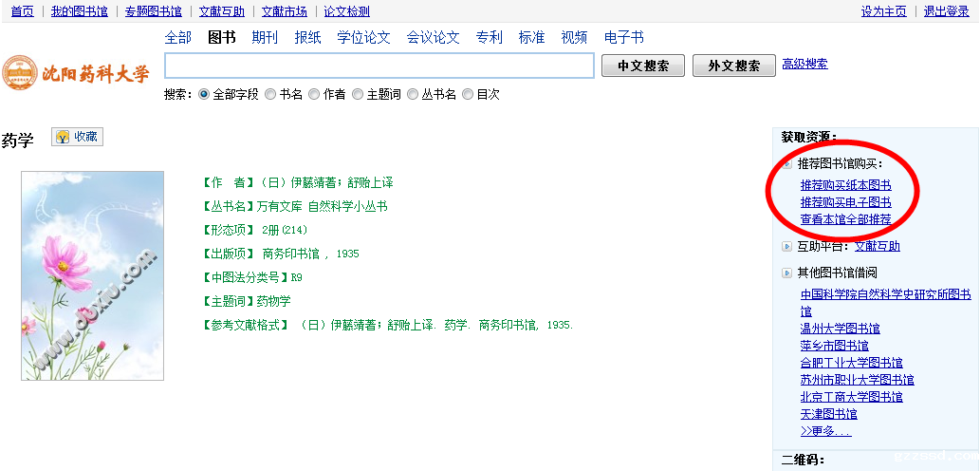Open the 高级搜索 link

[x=804, y=65]
